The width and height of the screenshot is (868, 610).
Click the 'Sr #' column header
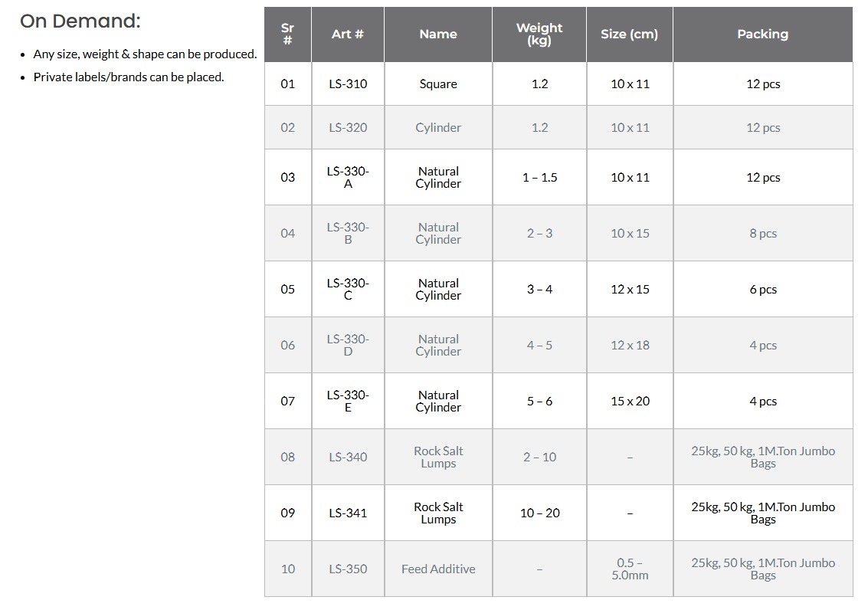click(288, 34)
